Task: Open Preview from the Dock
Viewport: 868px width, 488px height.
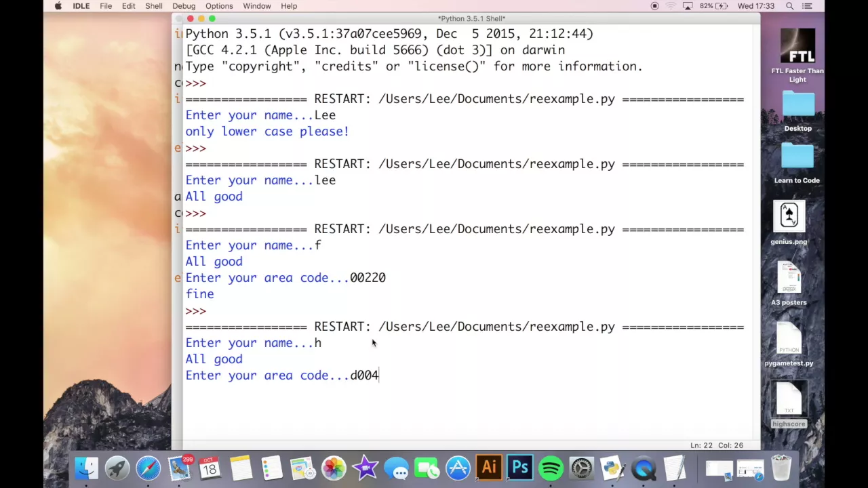Action: [302, 468]
